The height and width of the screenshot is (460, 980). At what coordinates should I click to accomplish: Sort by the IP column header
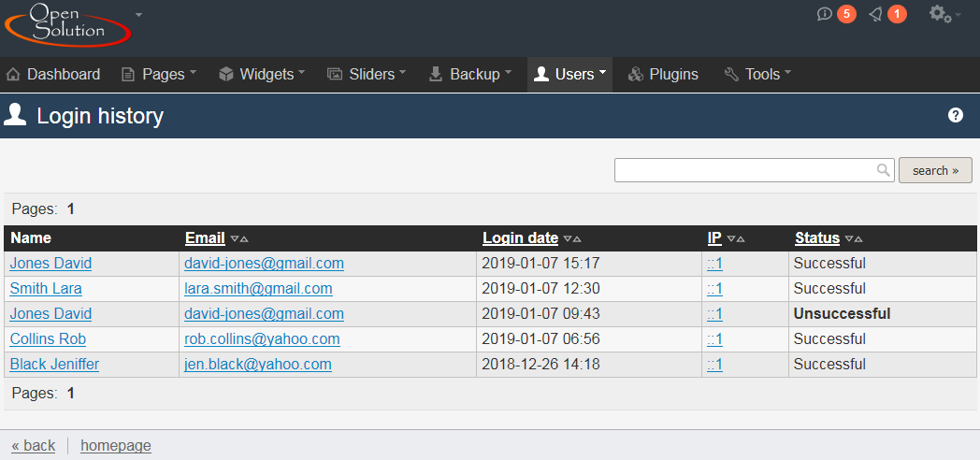714,238
